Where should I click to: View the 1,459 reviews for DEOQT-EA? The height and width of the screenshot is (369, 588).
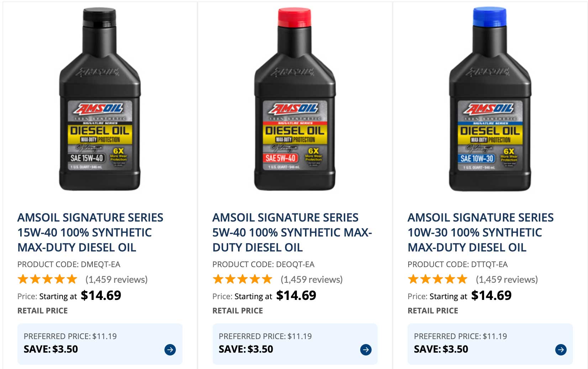coord(311,280)
